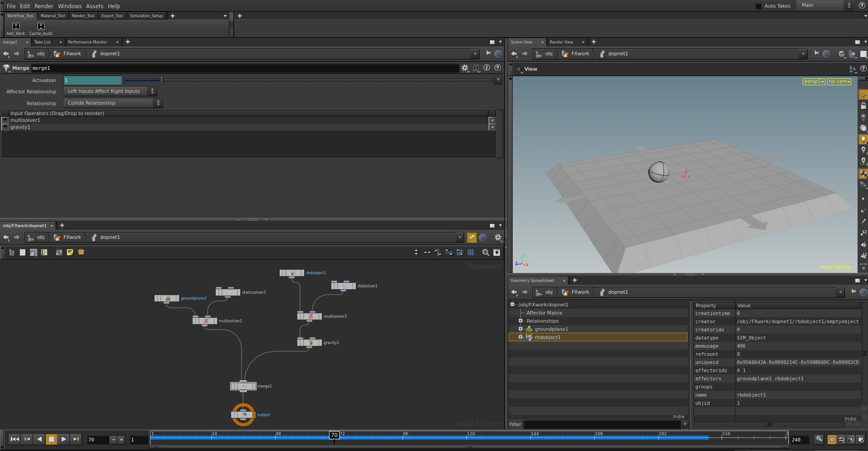Toggle the pin icon in Scene View path bar
Image resolution: width=868 pixels, height=451 pixels.
(x=816, y=53)
